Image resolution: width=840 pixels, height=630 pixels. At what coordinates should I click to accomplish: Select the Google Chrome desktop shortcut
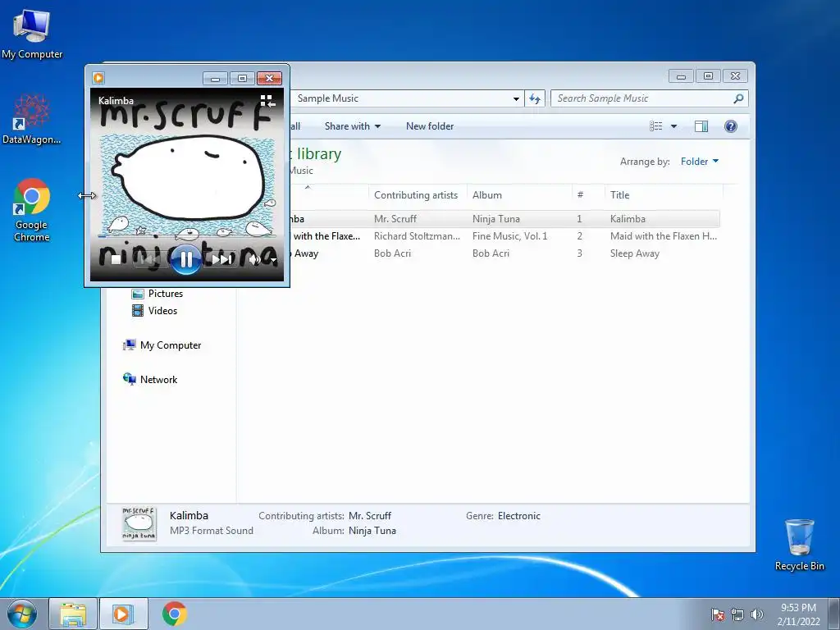point(32,210)
